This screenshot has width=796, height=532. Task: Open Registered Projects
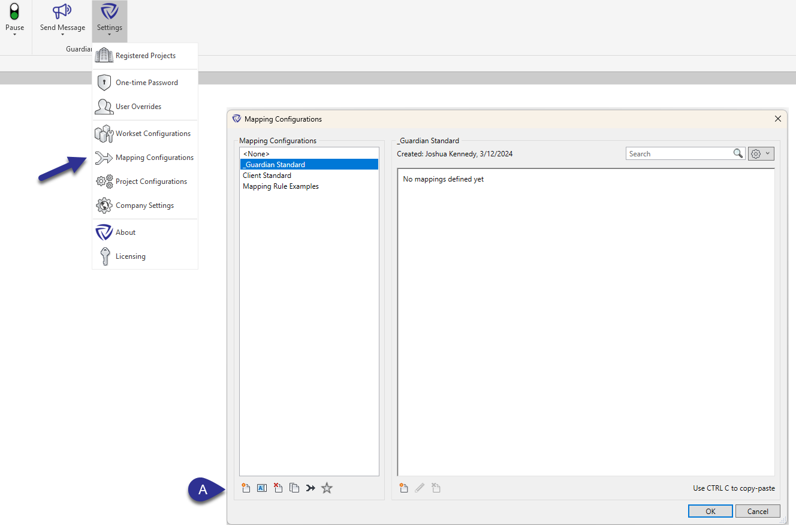[x=145, y=55]
